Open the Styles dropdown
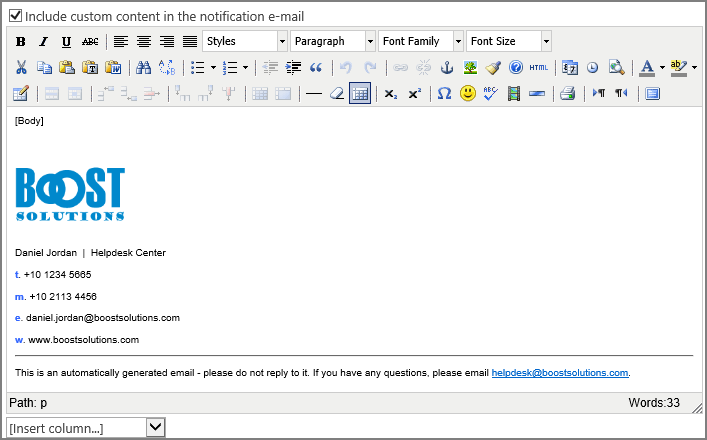The width and height of the screenshot is (707, 440). (x=245, y=41)
